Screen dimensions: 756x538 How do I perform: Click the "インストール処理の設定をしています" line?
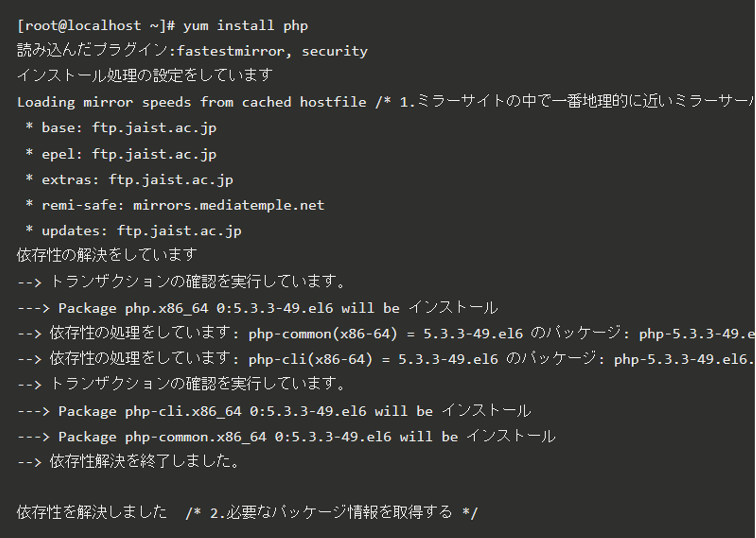click(145, 76)
